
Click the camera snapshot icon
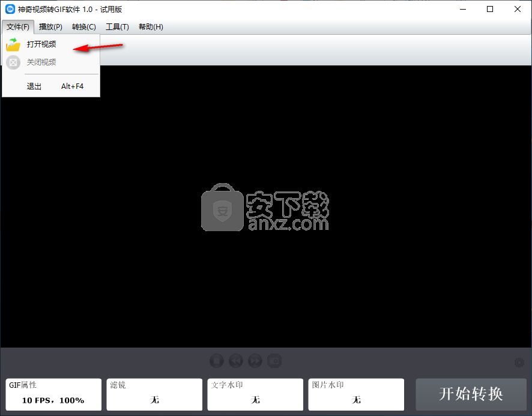(x=274, y=361)
